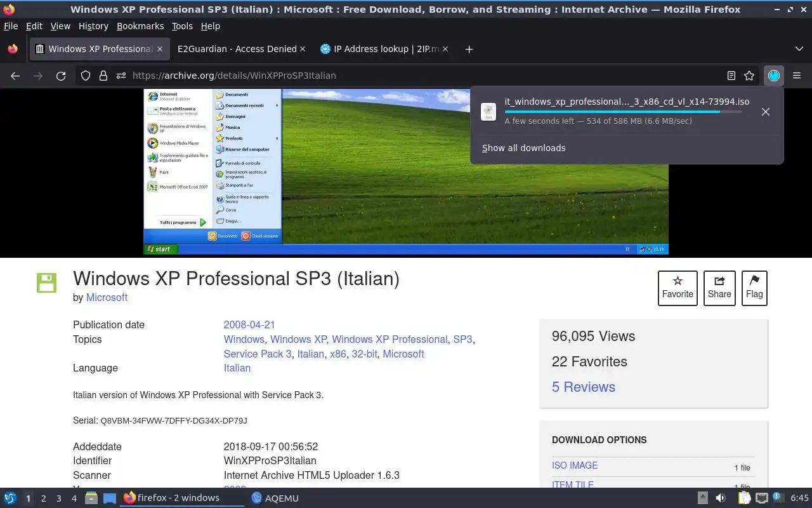The width and height of the screenshot is (812, 508).
Task: Open network status tray icon
Action: (x=762, y=498)
